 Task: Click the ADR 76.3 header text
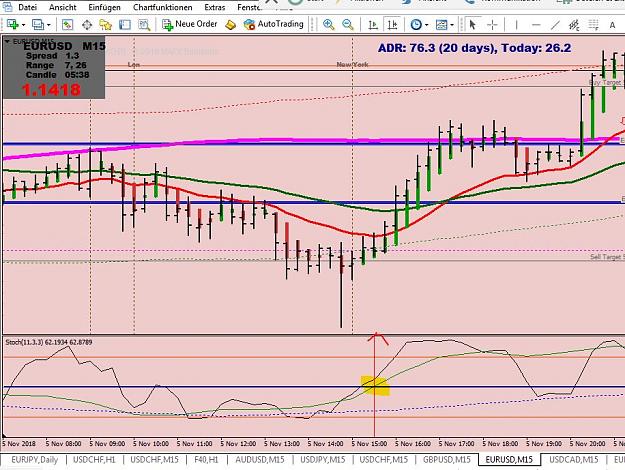474,48
